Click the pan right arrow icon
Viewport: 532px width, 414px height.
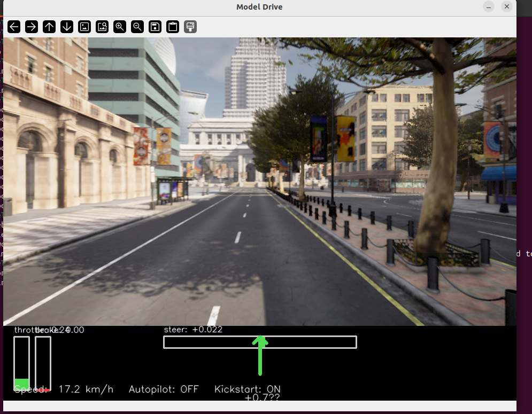pos(32,27)
